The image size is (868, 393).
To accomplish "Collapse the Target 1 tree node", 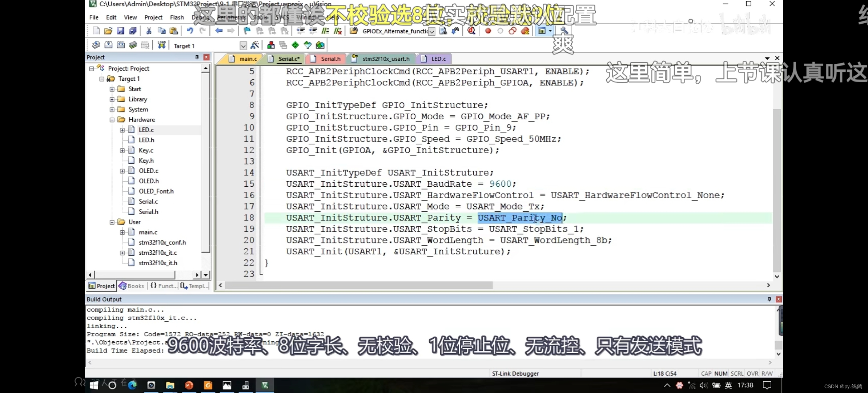I will click(102, 79).
